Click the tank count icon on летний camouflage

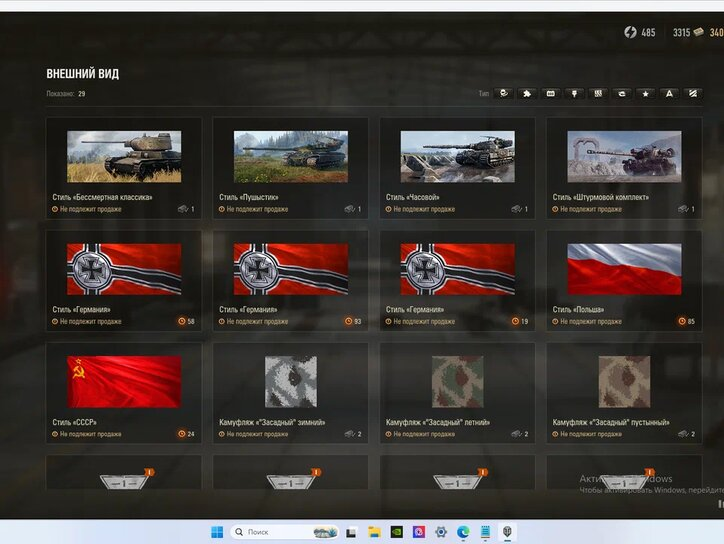516,434
